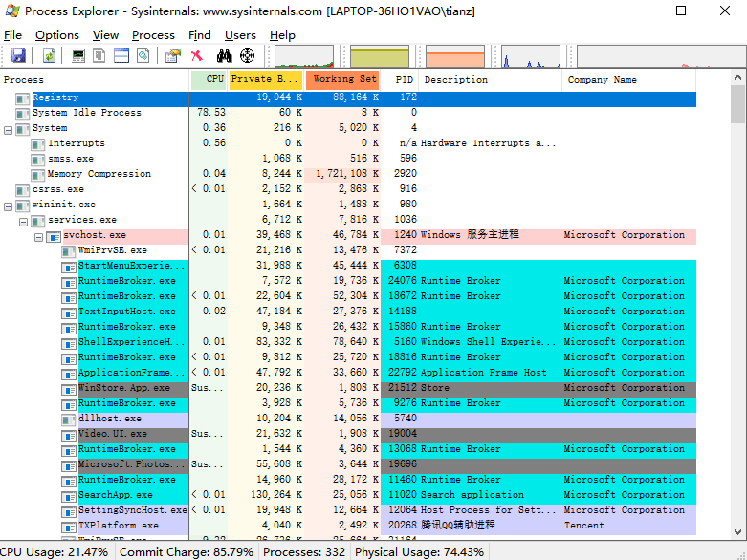Image resolution: width=747 pixels, height=560 pixels.
Task: Click the blue I/O history graph
Action: click(531, 56)
